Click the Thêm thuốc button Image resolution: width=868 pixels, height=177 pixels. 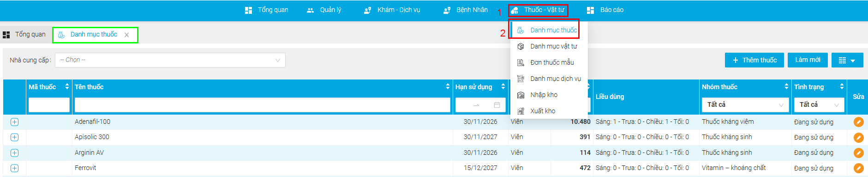coord(754,60)
